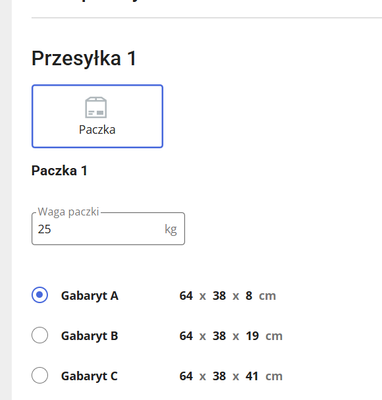Viewport: 382px width, 400px height.
Task: Click the value 25 in the weight field
Action: coord(44,229)
